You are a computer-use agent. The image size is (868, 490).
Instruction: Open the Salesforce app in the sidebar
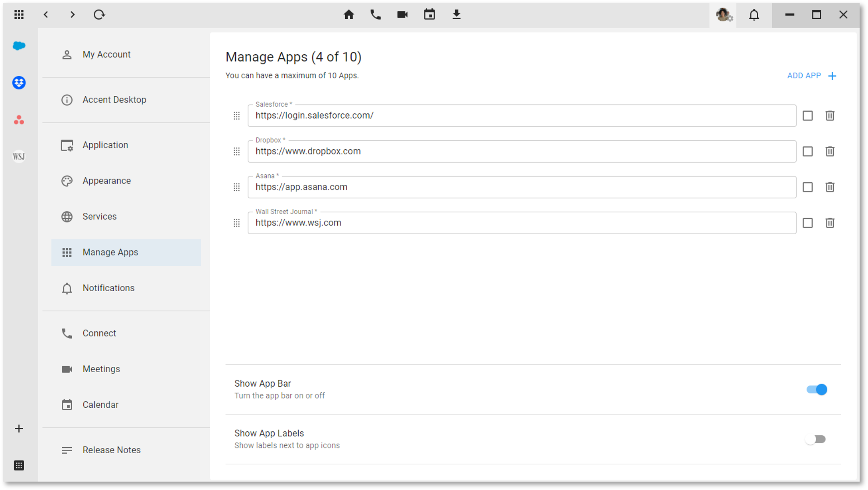pyautogui.click(x=19, y=46)
